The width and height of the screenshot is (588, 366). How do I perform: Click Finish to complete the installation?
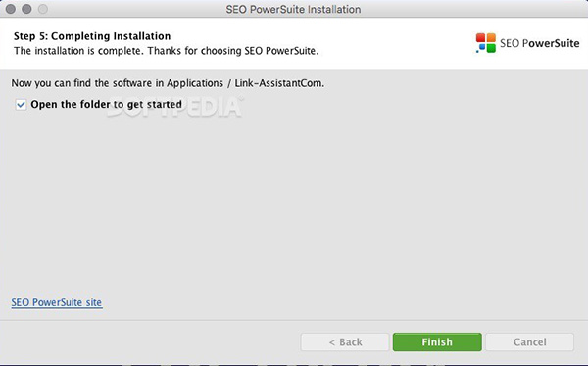pyautogui.click(x=437, y=342)
